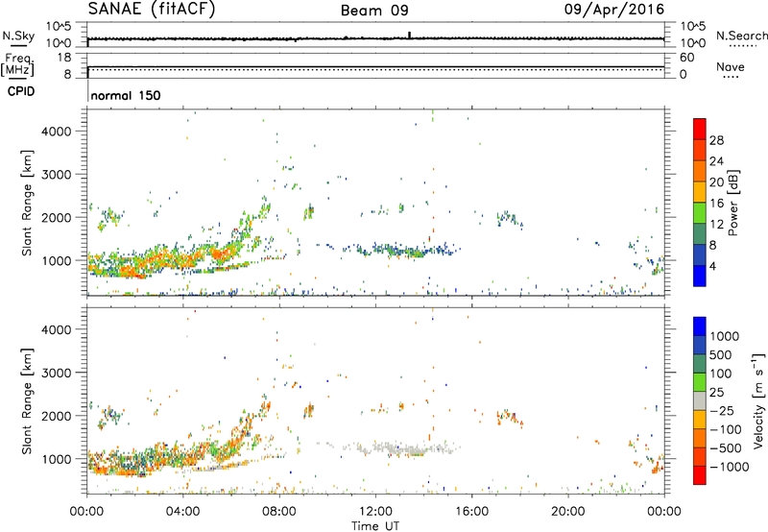Click the Time UT axis label
Screen dimensions: 768x532
pyautogui.click(x=375, y=526)
